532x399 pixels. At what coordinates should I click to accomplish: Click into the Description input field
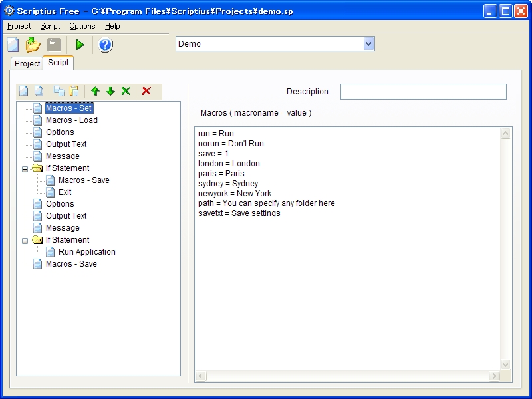coord(424,92)
